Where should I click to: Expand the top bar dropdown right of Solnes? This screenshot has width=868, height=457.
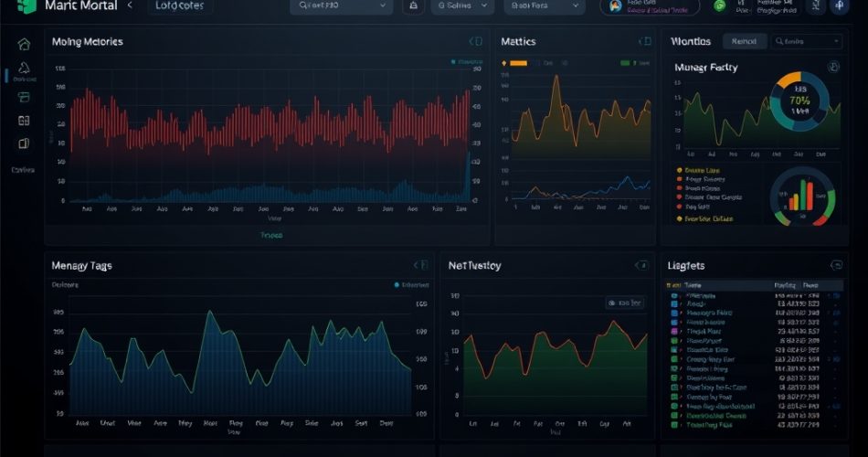coord(545,5)
